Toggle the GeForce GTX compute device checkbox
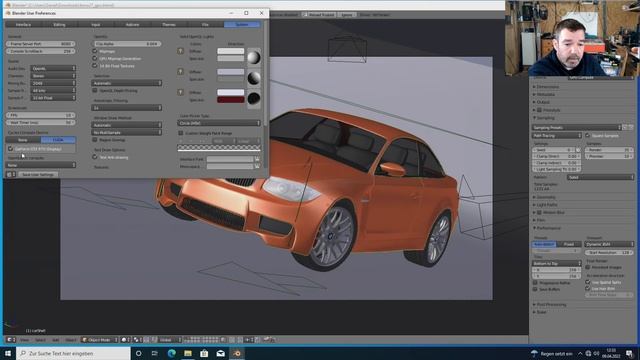This screenshot has height=360, width=640. click(x=11, y=149)
